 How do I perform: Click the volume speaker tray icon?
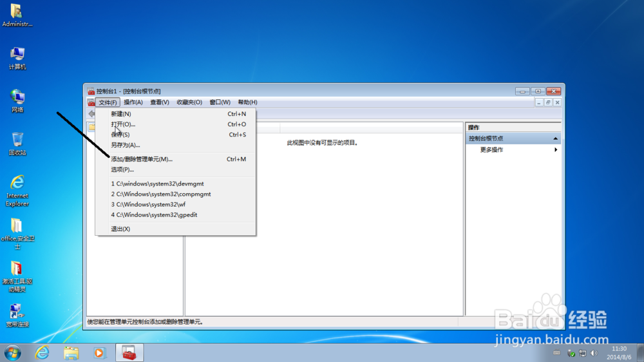pos(594,353)
